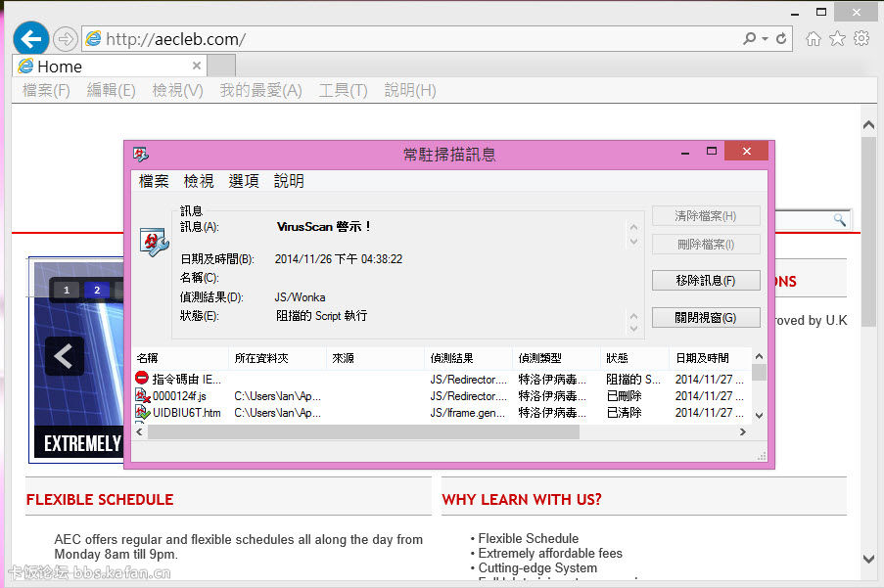Open the 說明 menu in scan dialog

(x=289, y=181)
